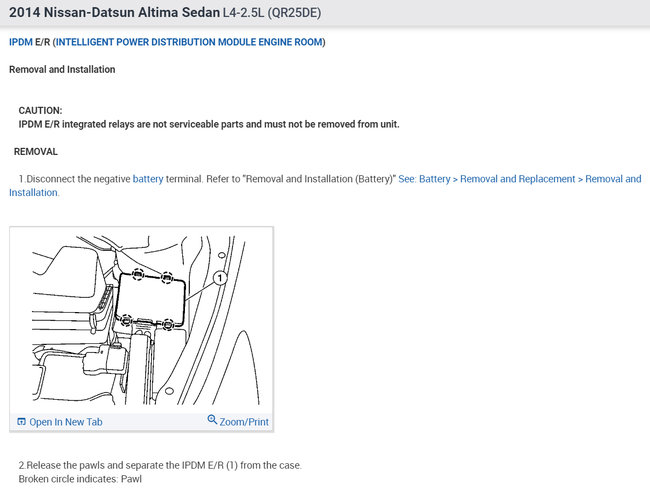This screenshot has width=650, height=501.
Task: Click the 'REMOVAL' section heading
Action: point(36,152)
